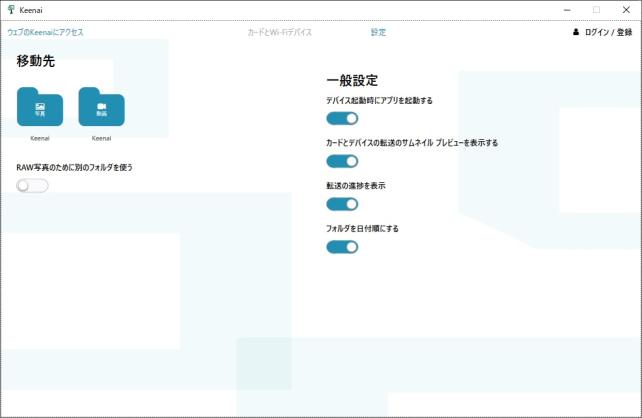Viewport: 642px width, 418px height.
Task: Close the Keenai window
Action: 626,10
